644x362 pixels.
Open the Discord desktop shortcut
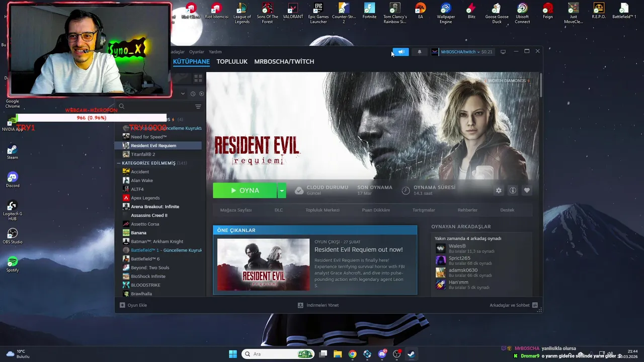tap(13, 179)
